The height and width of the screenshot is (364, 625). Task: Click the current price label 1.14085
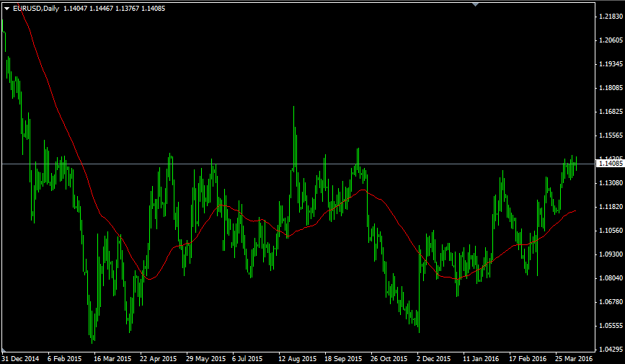(x=611, y=164)
